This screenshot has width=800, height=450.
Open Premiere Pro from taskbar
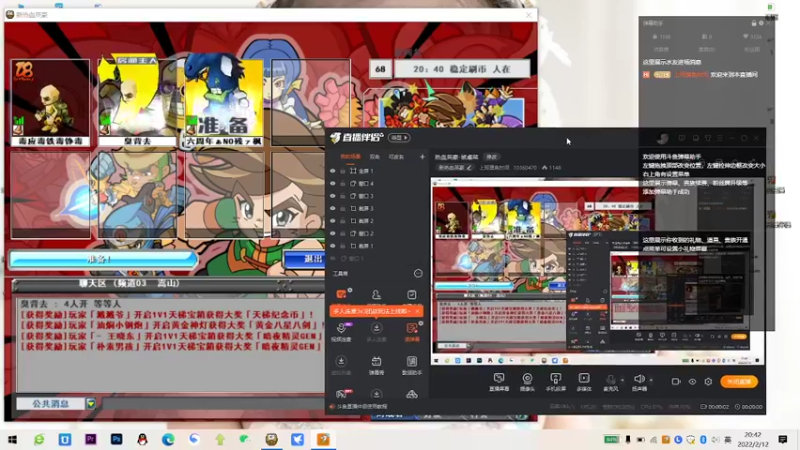tap(91, 439)
